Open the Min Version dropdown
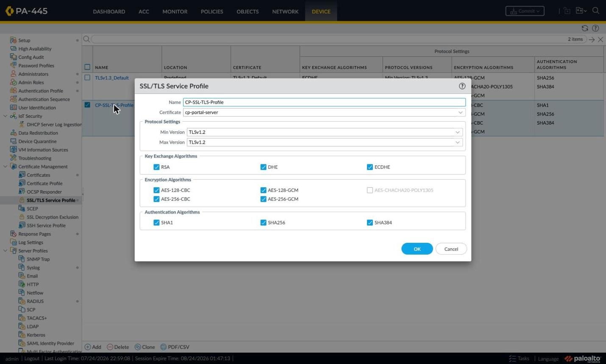 tap(458, 132)
